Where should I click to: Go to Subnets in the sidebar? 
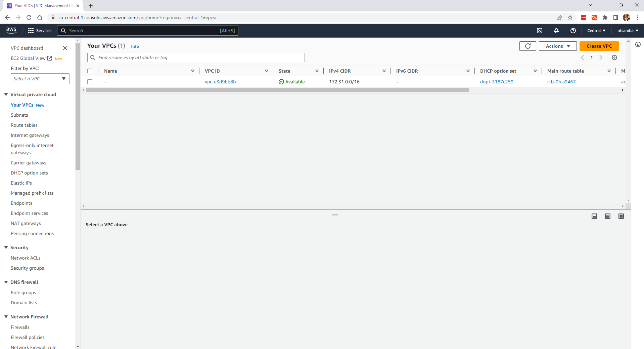click(19, 115)
